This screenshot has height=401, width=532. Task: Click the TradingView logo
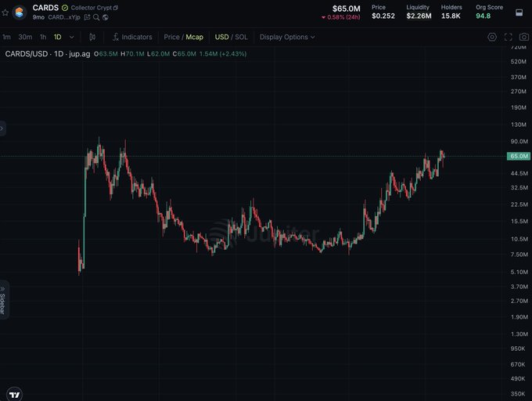coord(15,395)
